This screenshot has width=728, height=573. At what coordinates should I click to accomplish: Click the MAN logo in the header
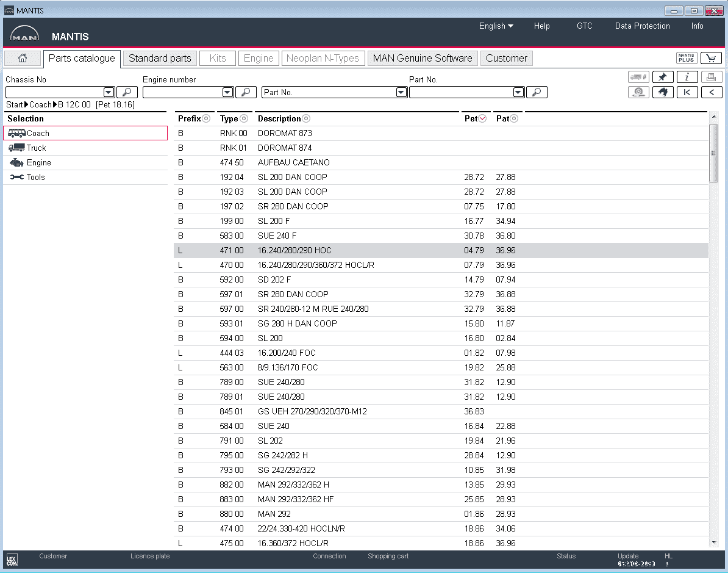pos(24,35)
